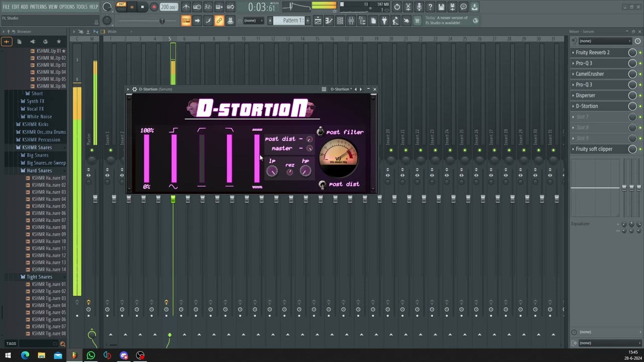Open the Fruity soft clipper slot arrow menu
Screen dimensions: 644x362
tap(573, 149)
